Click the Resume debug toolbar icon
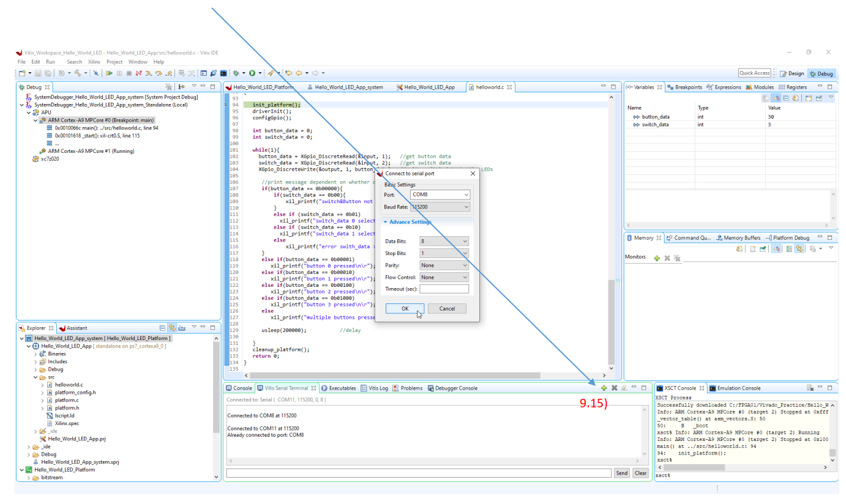 click(x=109, y=73)
